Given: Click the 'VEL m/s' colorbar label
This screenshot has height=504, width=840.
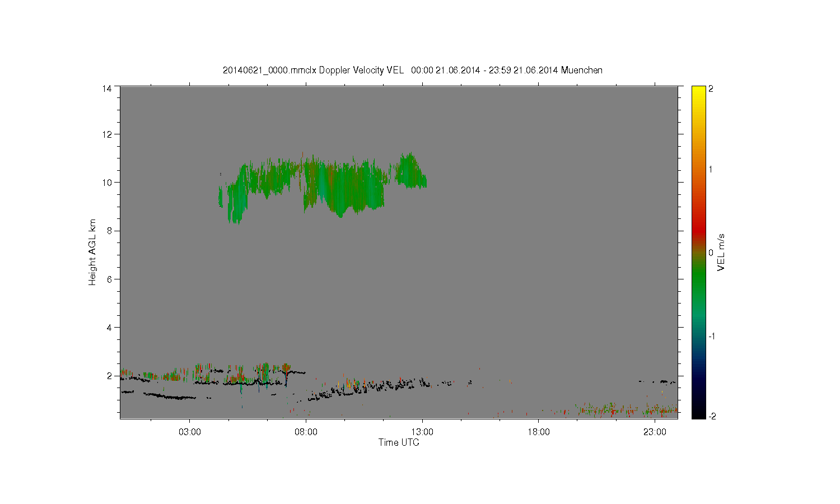Looking at the screenshot, I should pos(721,252).
